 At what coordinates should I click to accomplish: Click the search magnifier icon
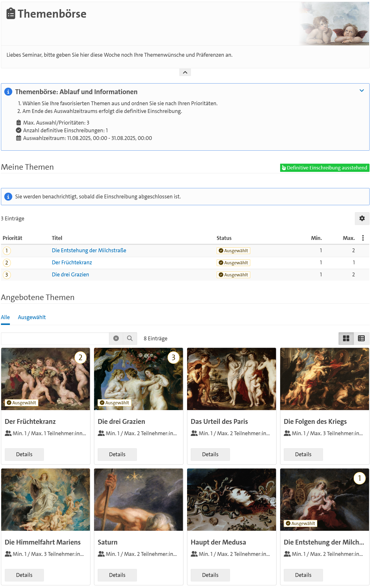(x=130, y=338)
